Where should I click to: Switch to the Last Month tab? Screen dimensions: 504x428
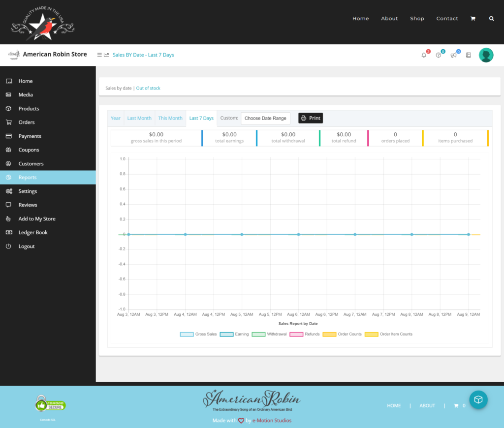point(139,118)
